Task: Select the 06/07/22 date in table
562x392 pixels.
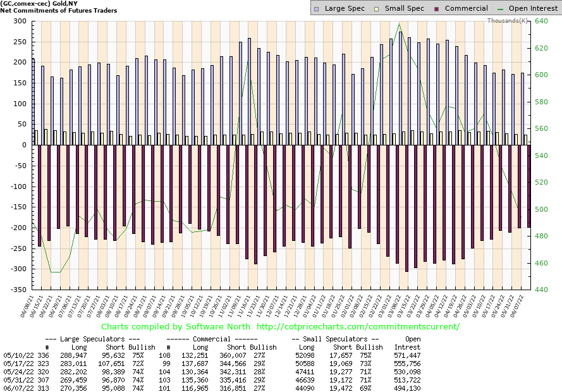Action: point(16,388)
